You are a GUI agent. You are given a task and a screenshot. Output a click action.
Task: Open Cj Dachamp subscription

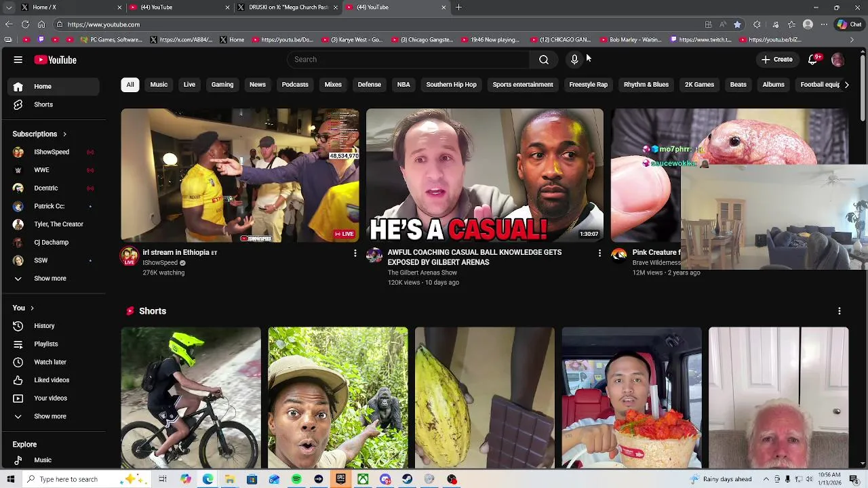(54, 243)
